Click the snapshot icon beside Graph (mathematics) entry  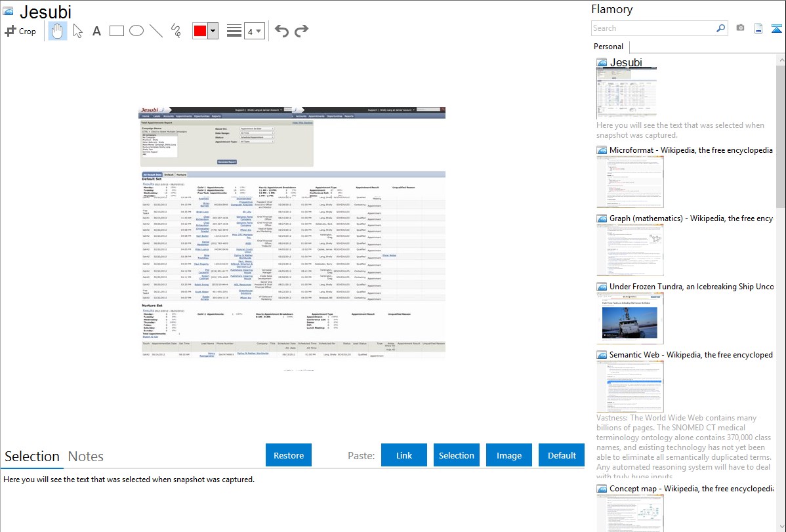tap(602, 218)
